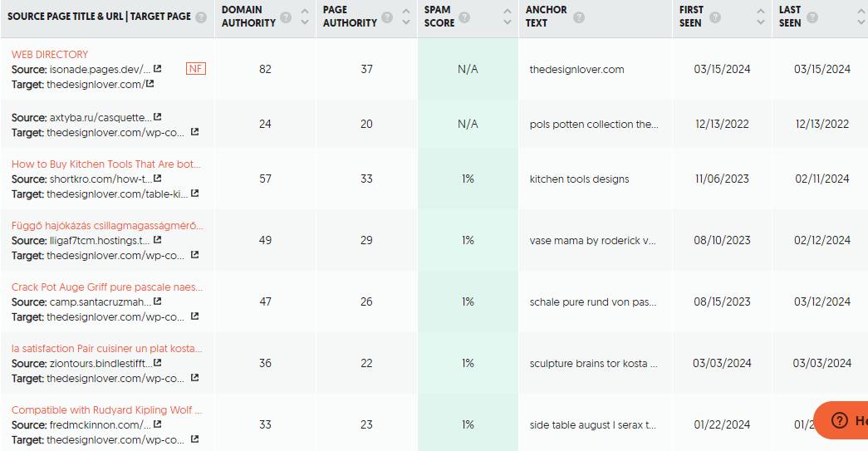The height and width of the screenshot is (451, 868).
Task: Sort First Seen column ascending with up arrow
Action: tap(761, 12)
